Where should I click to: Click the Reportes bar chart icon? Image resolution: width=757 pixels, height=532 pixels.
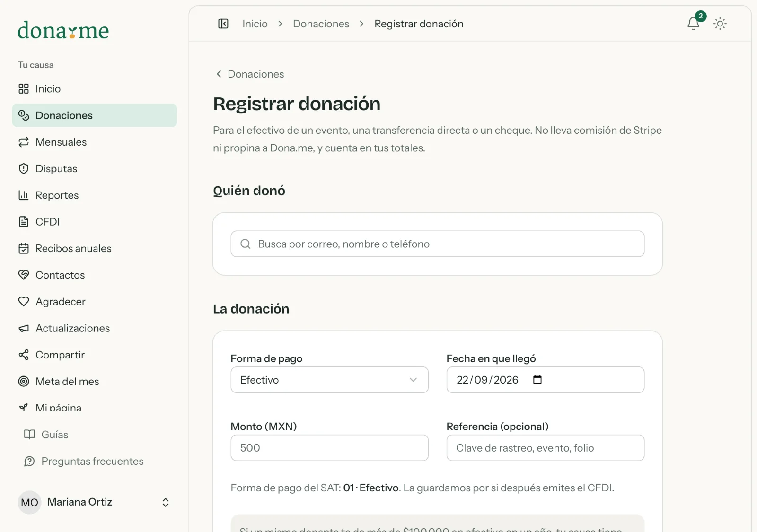[x=24, y=195]
